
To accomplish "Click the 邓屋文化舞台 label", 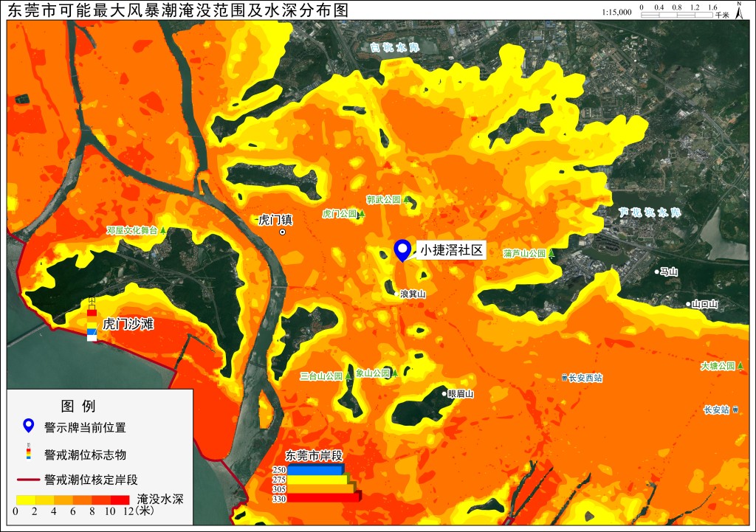I will pos(132,230).
